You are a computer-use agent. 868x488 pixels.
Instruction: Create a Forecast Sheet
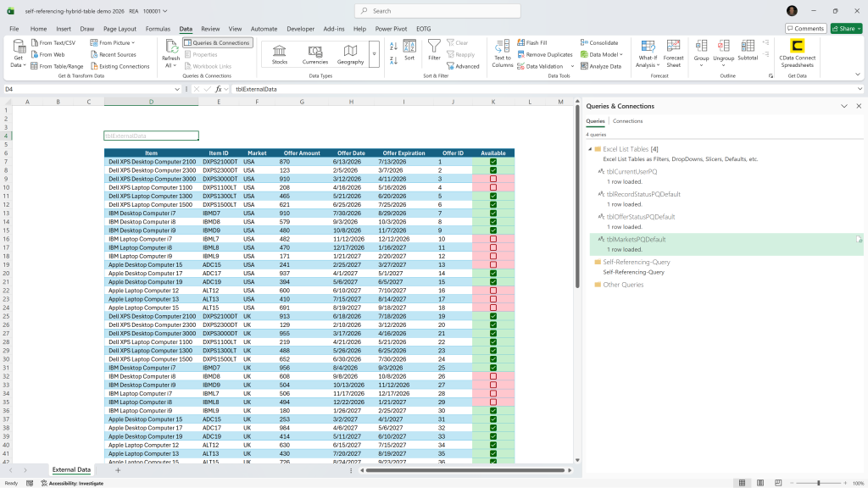[x=673, y=53]
